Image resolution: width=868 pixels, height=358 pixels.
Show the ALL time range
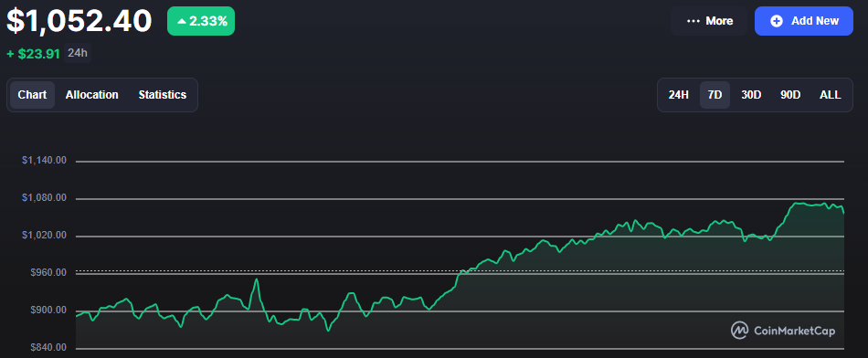(x=831, y=95)
